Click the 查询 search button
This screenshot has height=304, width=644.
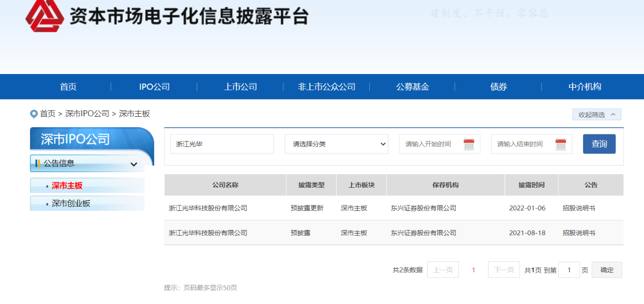coord(599,144)
